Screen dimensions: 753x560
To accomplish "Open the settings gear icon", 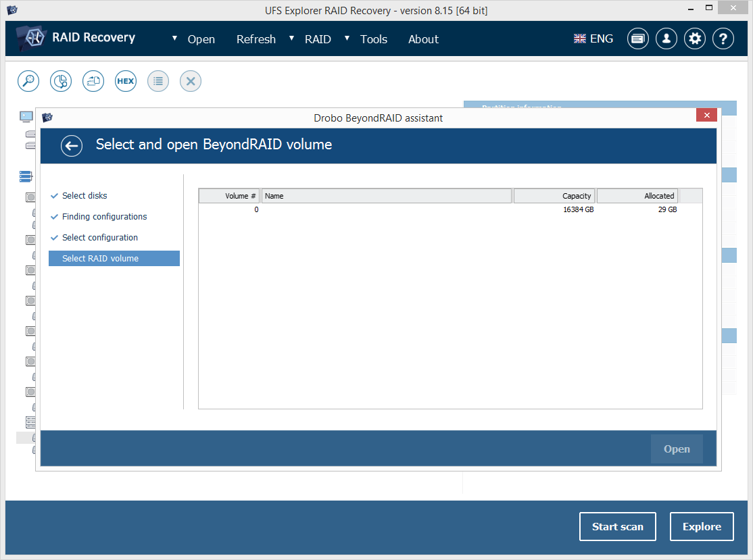I will pyautogui.click(x=695, y=39).
